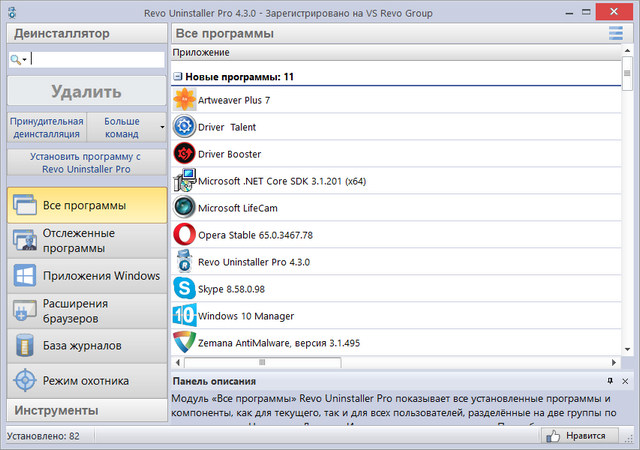Viewport: 640px width, 450px height.
Task: Expand the Больше команд dropdown
Action: click(x=162, y=127)
